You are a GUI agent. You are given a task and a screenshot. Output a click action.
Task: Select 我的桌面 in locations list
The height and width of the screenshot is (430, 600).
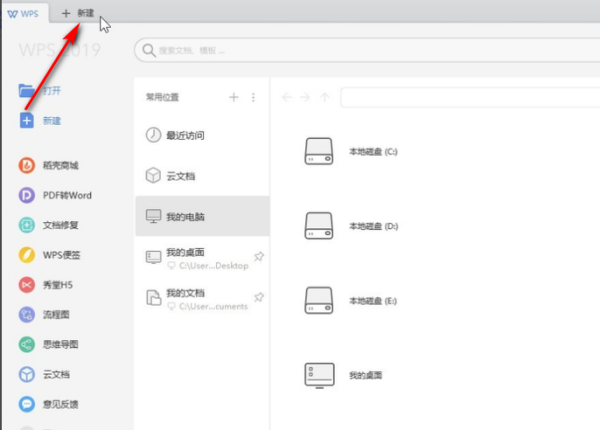click(x=202, y=257)
